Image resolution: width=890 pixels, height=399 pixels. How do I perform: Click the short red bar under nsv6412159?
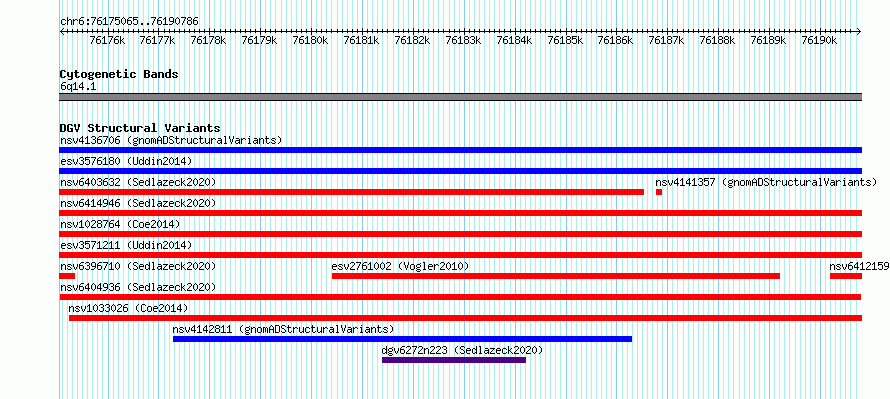tap(846, 276)
